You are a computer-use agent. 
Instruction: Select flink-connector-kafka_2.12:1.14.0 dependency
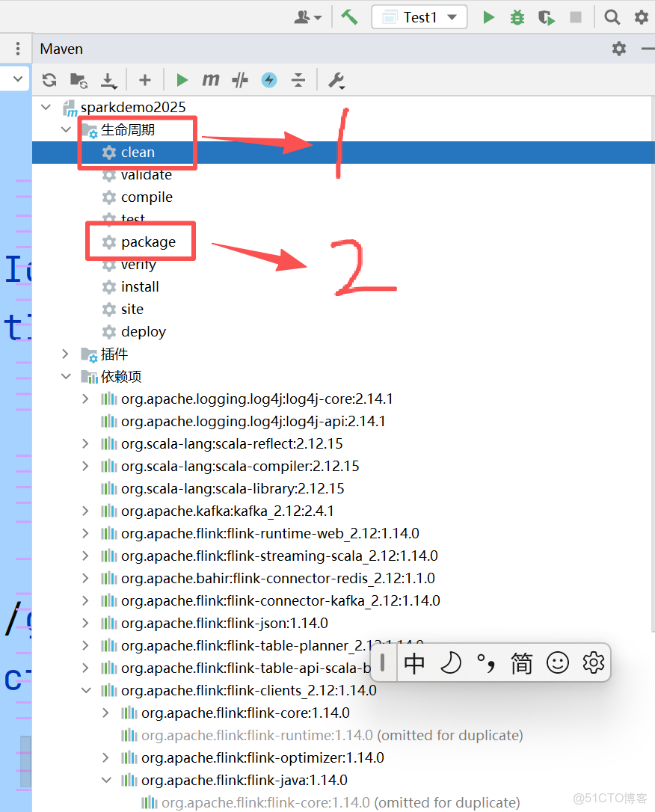[x=280, y=600]
